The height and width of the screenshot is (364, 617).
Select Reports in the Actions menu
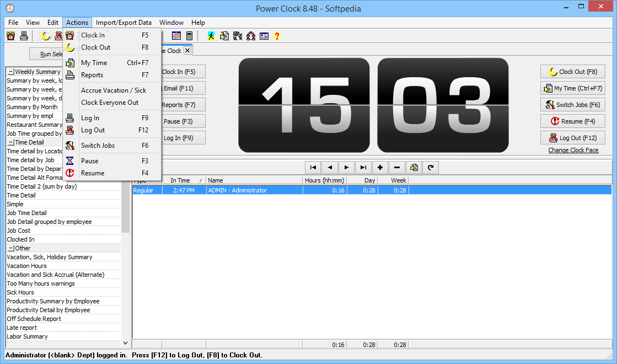click(112, 75)
